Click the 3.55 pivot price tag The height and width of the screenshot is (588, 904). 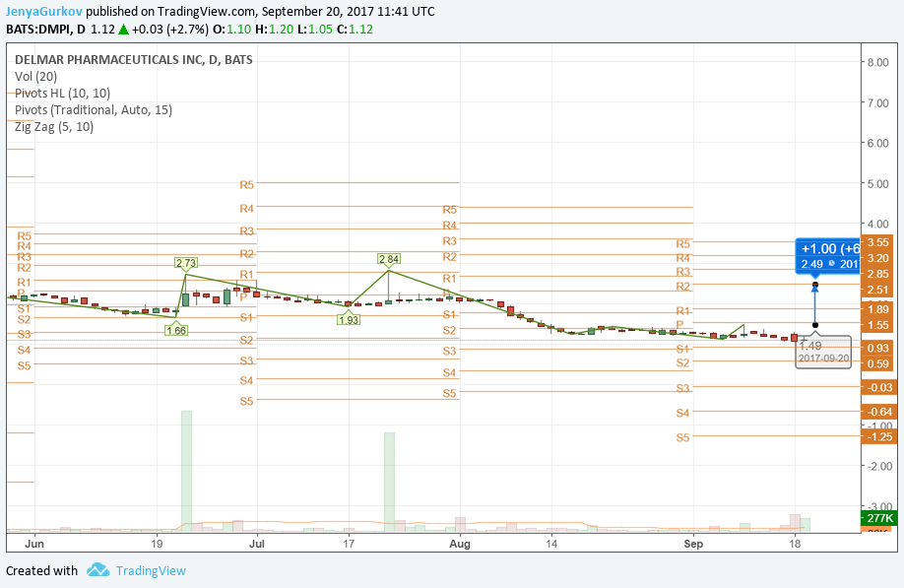[876, 242]
